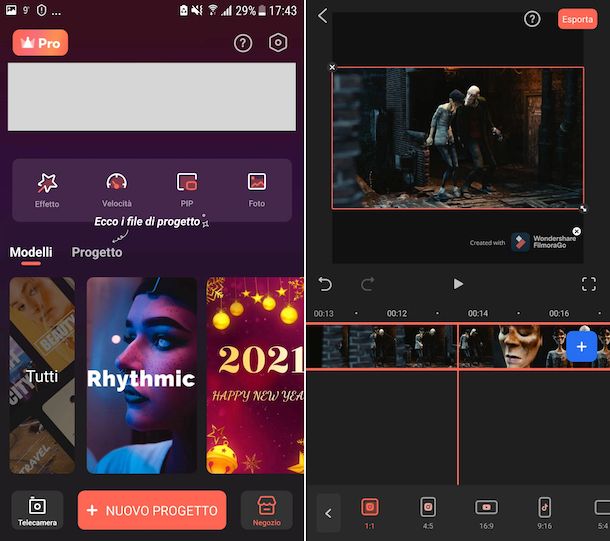The height and width of the screenshot is (541, 610).
Task: Tap the grey ad banner placeholder
Action: coord(152,97)
